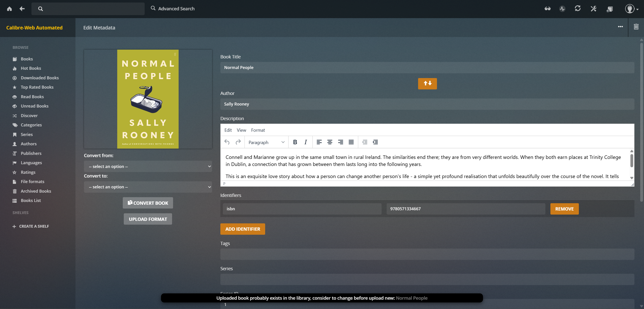Screen dimensions: 644x309
Task: Click the home icon in top bar
Action: (x=9, y=9)
